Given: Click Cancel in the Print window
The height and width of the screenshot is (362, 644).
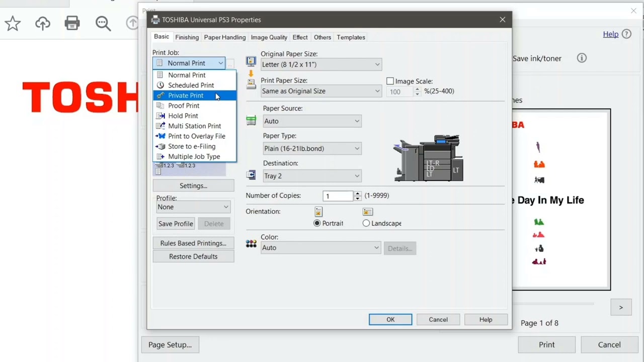Looking at the screenshot, I should click(609, 345).
